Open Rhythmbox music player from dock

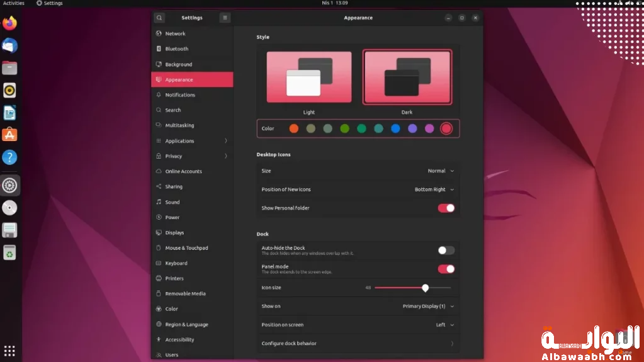pyautogui.click(x=9, y=91)
